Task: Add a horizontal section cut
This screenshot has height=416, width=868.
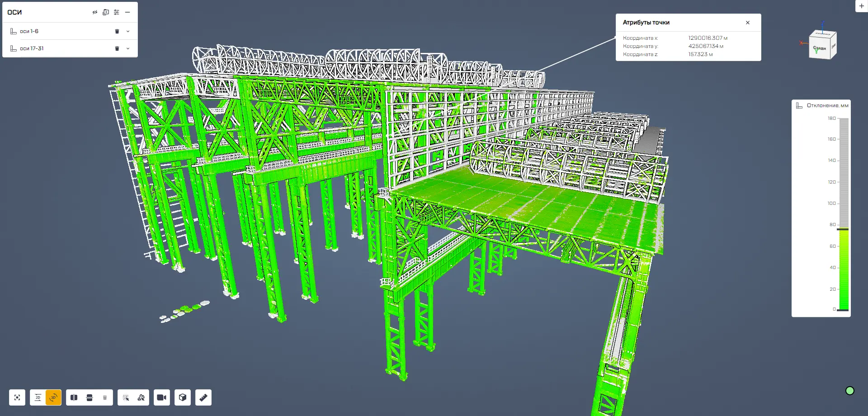Action: pyautogui.click(x=90, y=397)
